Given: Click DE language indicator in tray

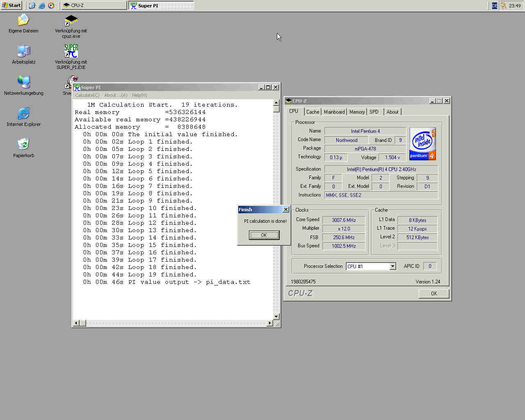Looking at the screenshot, I should pos(494,5).
